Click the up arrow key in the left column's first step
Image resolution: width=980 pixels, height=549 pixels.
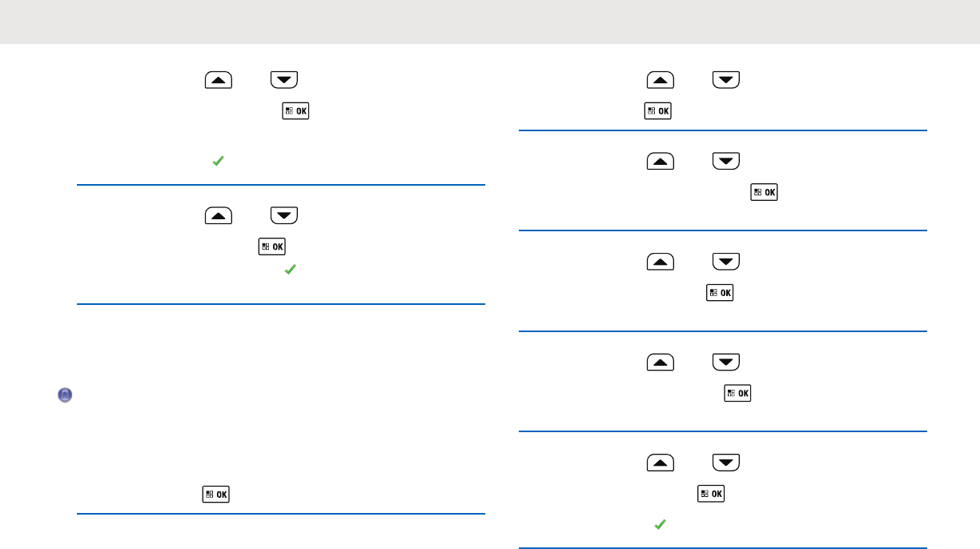[219, 79]
